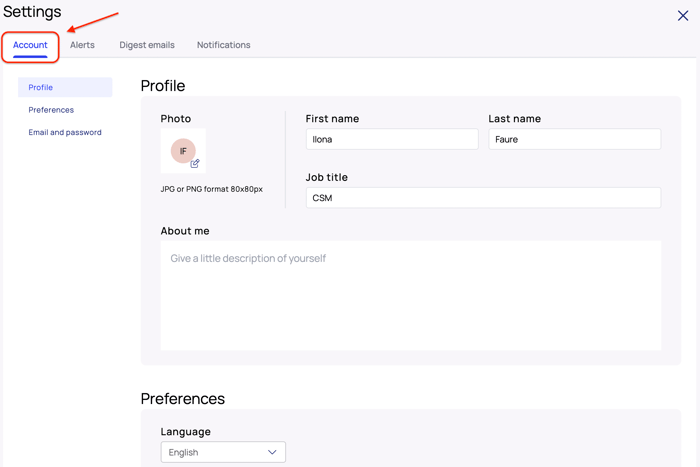Focus the Last name field containing Faure
The height and width of the screenshot is (467, 700).
pos(574,140)
